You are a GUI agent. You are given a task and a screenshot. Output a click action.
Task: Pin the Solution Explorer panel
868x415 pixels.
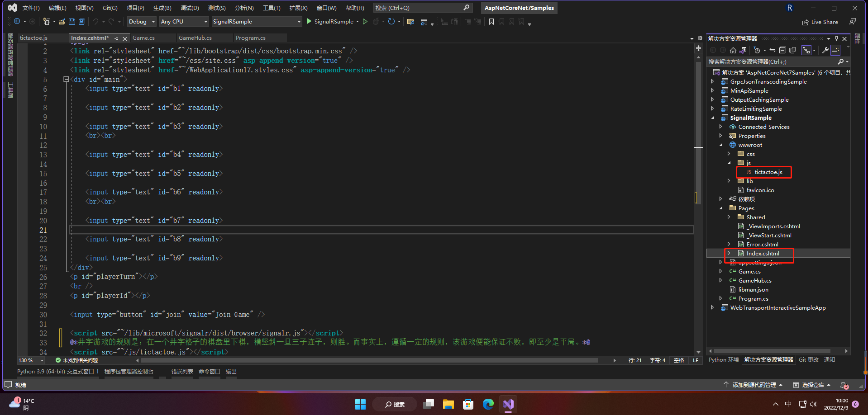(x=836, y=39)
